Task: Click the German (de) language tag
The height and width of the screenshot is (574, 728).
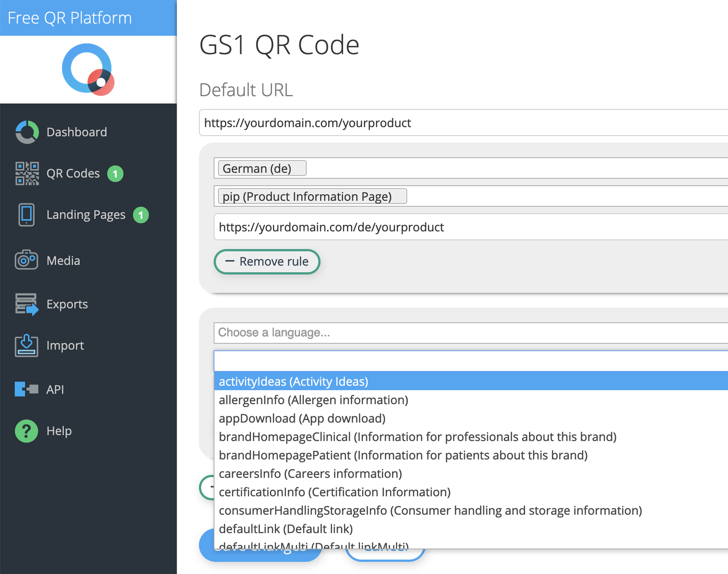Action: [262, 168]
